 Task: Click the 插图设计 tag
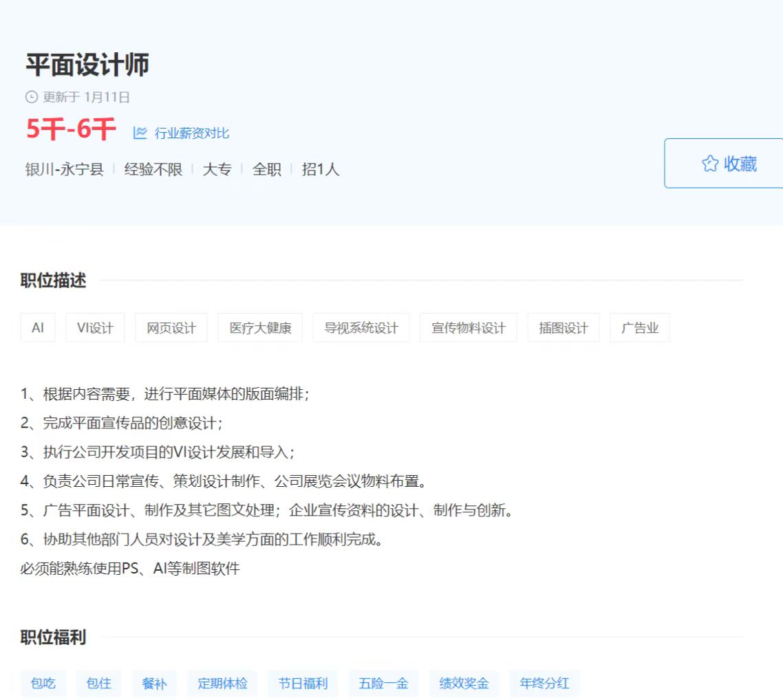tap(564, 328)
